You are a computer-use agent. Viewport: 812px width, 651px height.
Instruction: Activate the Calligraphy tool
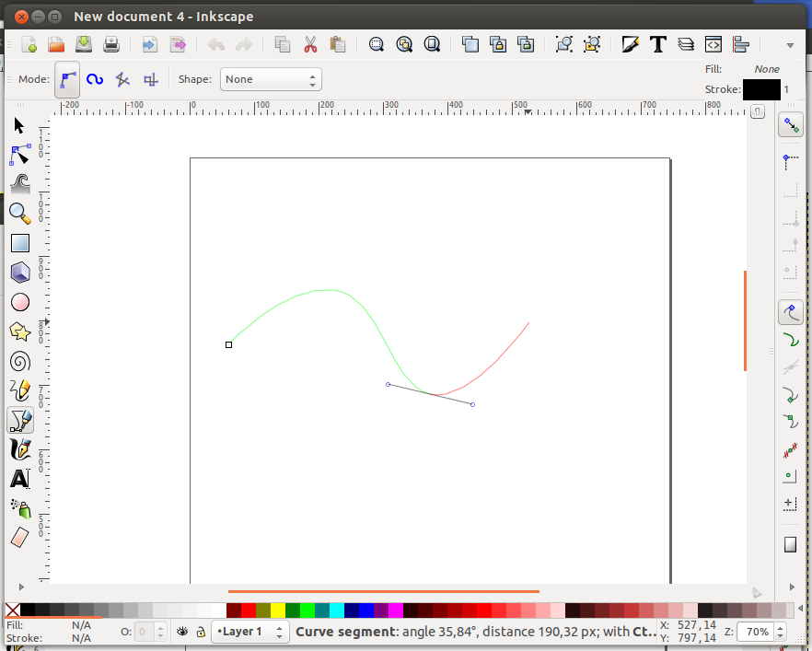[19, 449]
